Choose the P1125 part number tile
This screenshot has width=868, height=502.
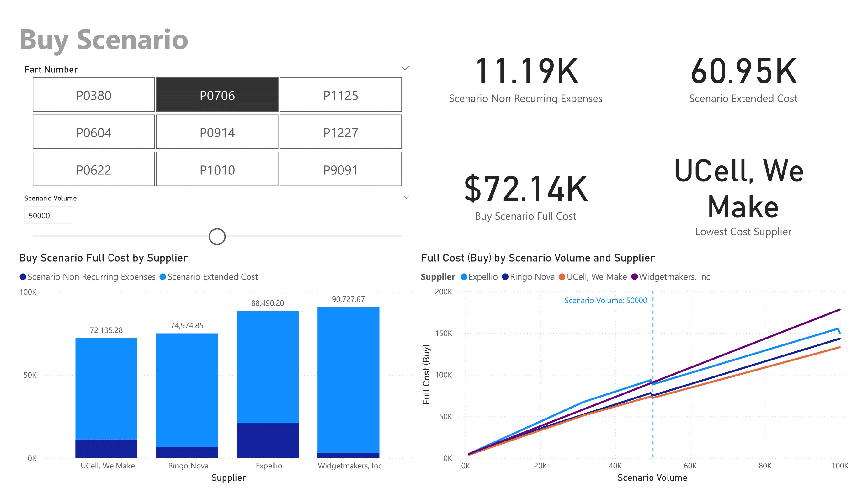click(x=341, y=95)
